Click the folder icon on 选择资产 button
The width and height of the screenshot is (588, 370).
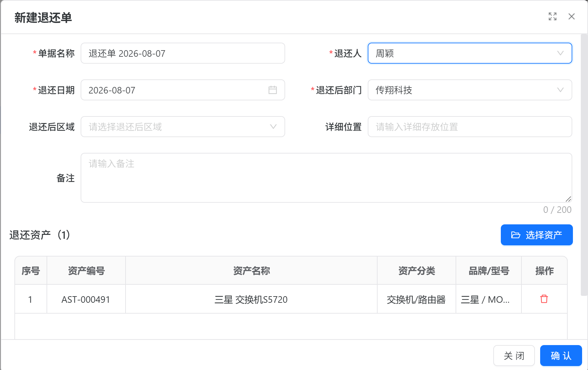(516, 235)
